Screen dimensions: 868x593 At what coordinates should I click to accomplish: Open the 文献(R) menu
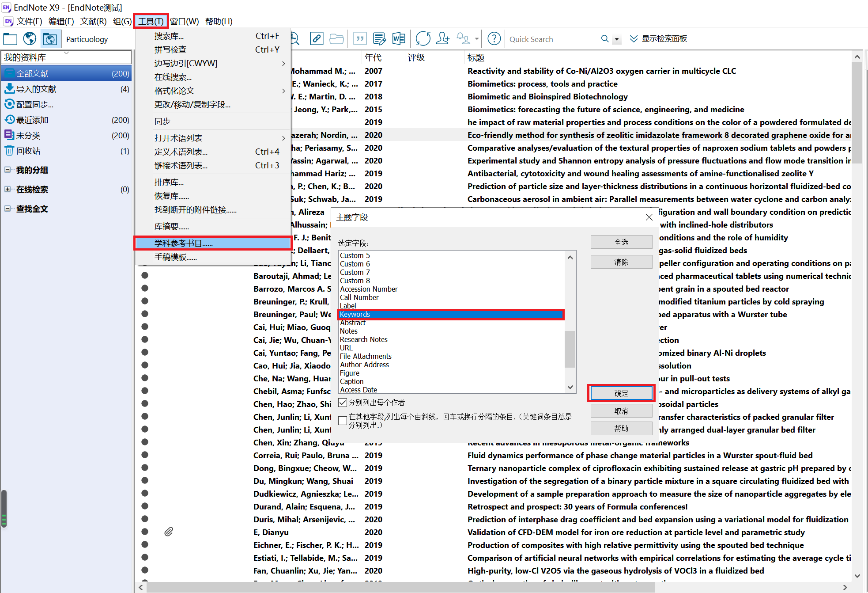click(93, 21)
